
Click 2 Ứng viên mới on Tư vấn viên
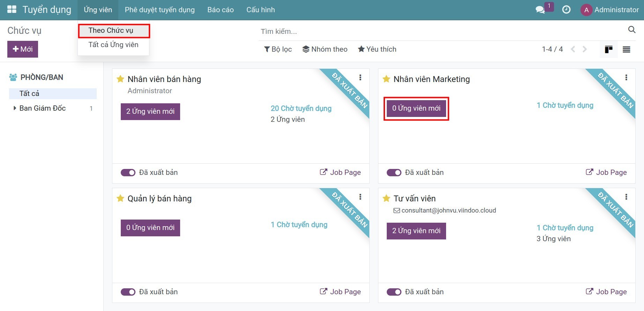pos(416,231)
